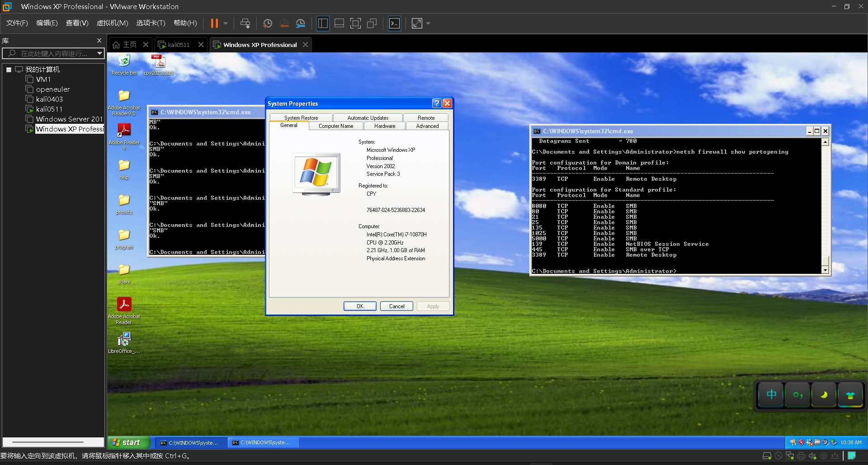Select the red Adobe Acrobat Reader icon

click(124, 311)
